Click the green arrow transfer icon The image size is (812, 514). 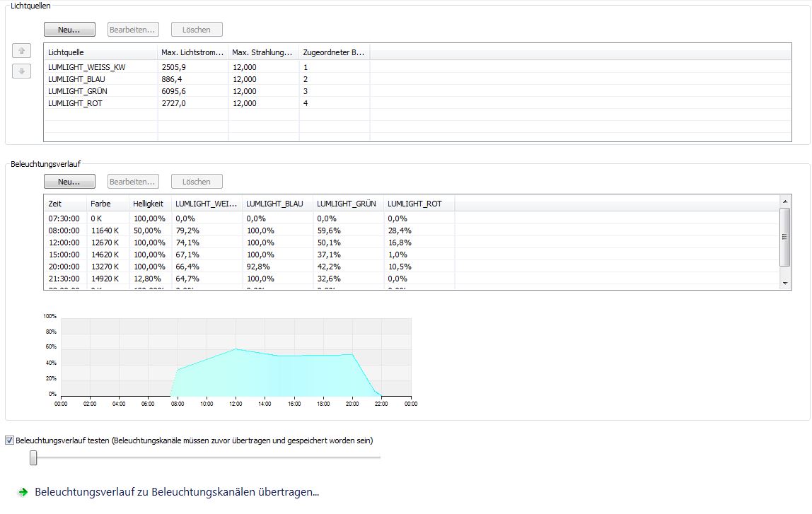pos(23,492)
